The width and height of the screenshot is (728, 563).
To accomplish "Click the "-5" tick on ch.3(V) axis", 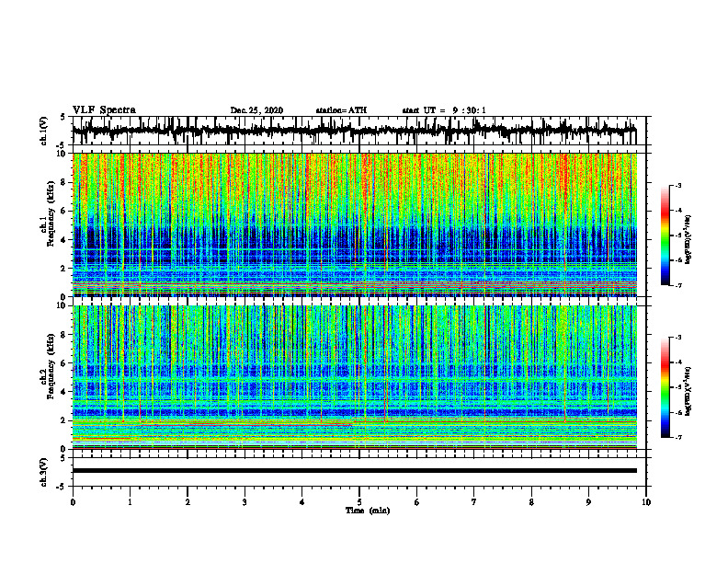I will click(61, 487).
